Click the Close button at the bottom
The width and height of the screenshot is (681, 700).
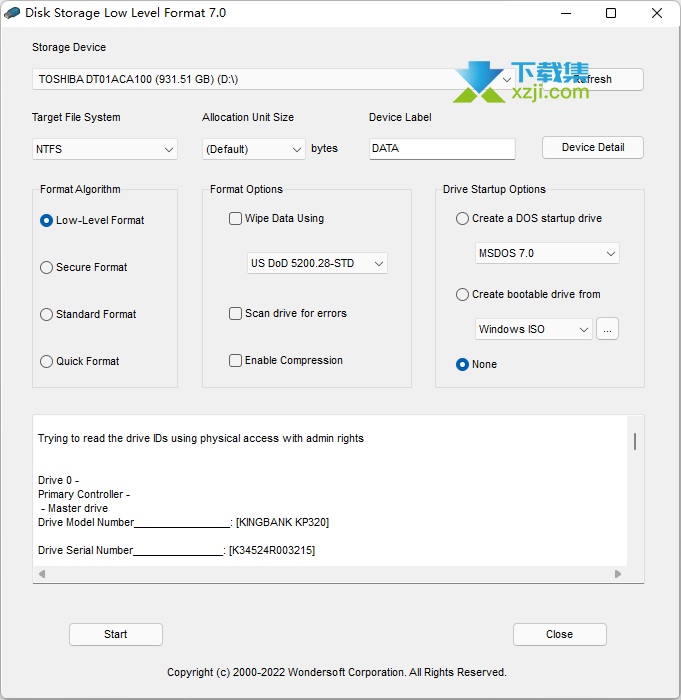click(x=560, y=634)
